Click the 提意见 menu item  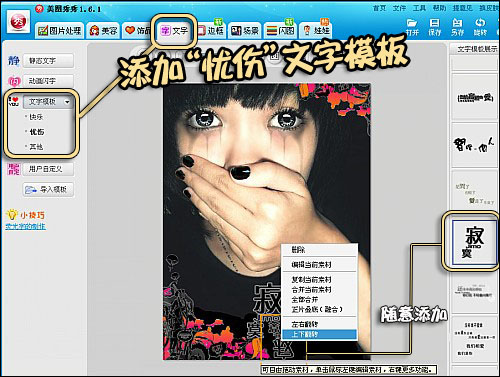(462, 8)
